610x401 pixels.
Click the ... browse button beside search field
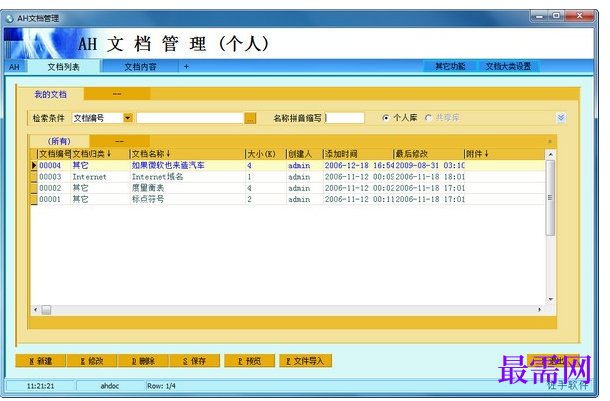coord(250,118)
